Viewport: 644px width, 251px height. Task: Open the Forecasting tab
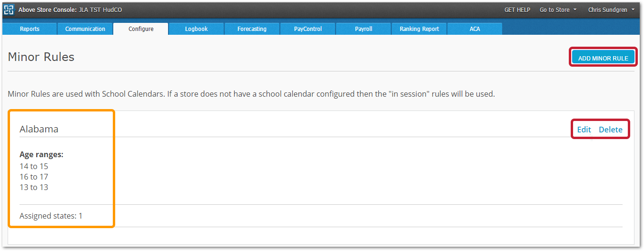(x=252, y=29)
